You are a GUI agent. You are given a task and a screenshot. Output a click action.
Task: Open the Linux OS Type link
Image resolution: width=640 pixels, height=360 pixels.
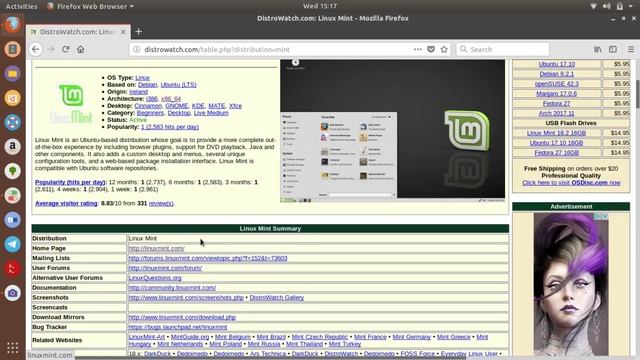point(142,78)
